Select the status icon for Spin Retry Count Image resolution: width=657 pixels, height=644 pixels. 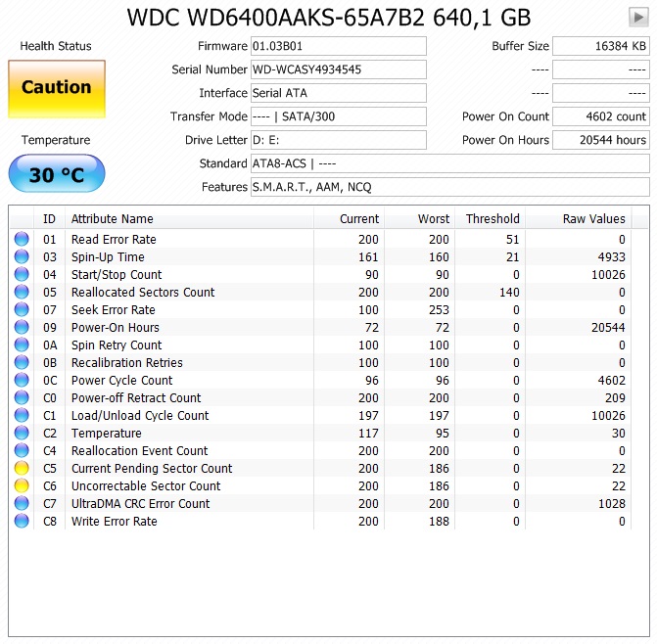(22, 345)
